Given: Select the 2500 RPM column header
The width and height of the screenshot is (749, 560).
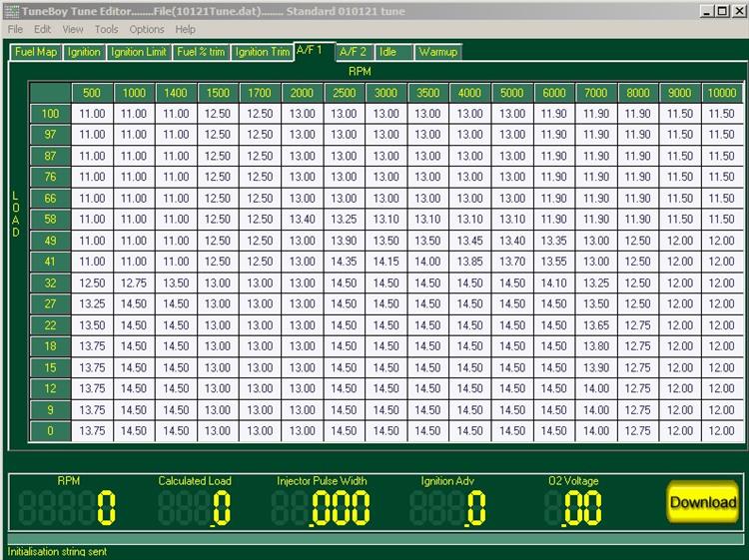Looking at the screenshot, I should [x=344, y=93].
